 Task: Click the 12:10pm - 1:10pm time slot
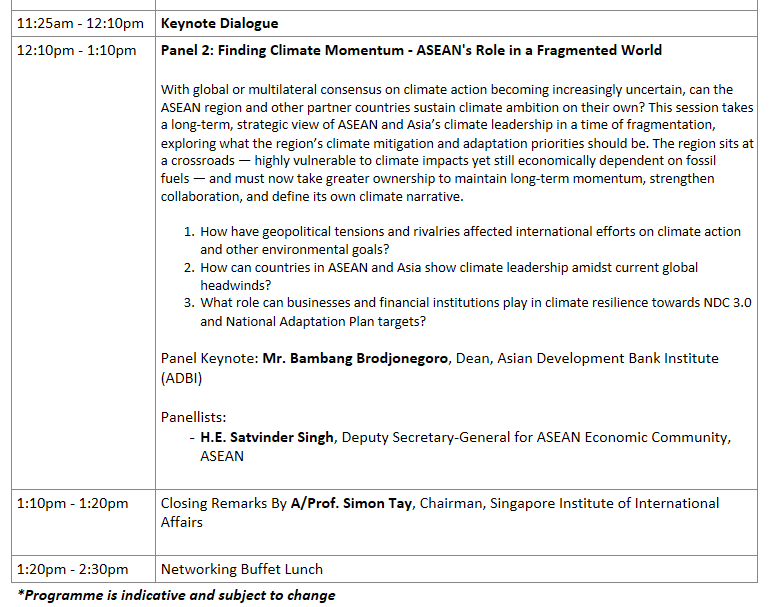[x=77, y=50]
